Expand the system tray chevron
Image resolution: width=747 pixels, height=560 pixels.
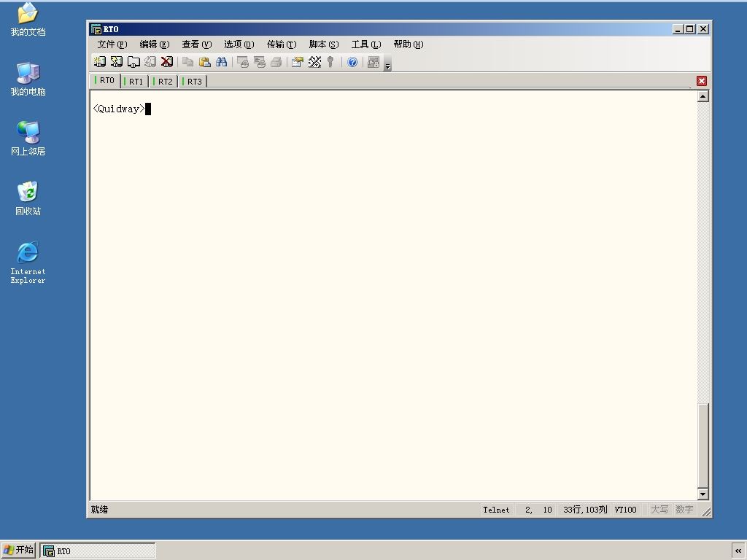pyautogui.click(x=738, y=551)
